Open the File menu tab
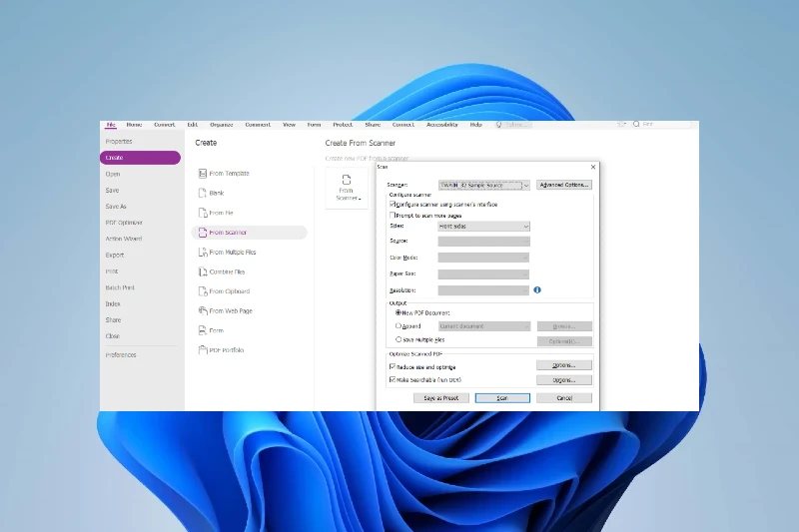Image resolution: width=799 pixels, height=532 pixels. tap(111, 124)
